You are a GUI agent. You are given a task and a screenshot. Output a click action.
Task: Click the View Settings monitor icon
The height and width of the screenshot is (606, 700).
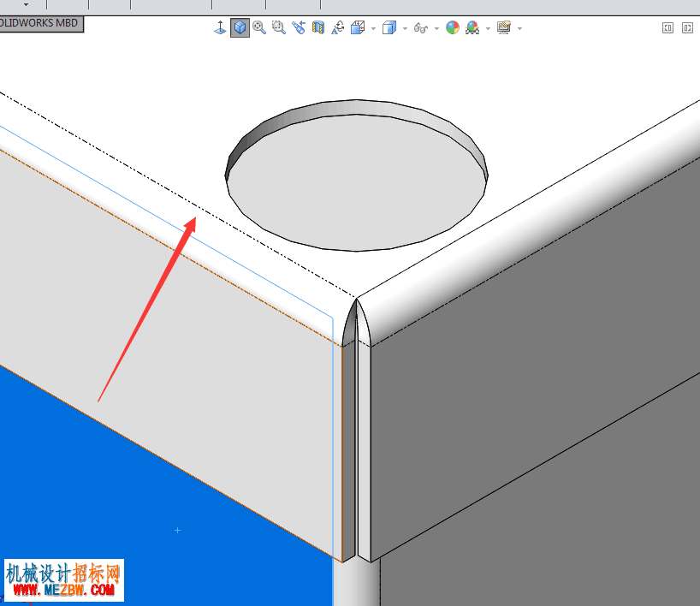tap(504, 27)
